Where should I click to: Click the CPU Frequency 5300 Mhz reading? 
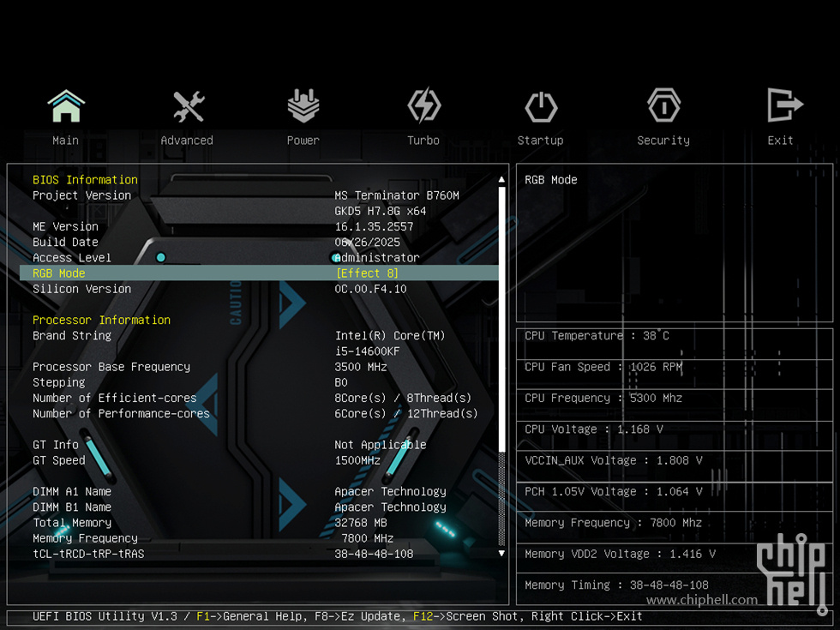[x=603, y=398]
